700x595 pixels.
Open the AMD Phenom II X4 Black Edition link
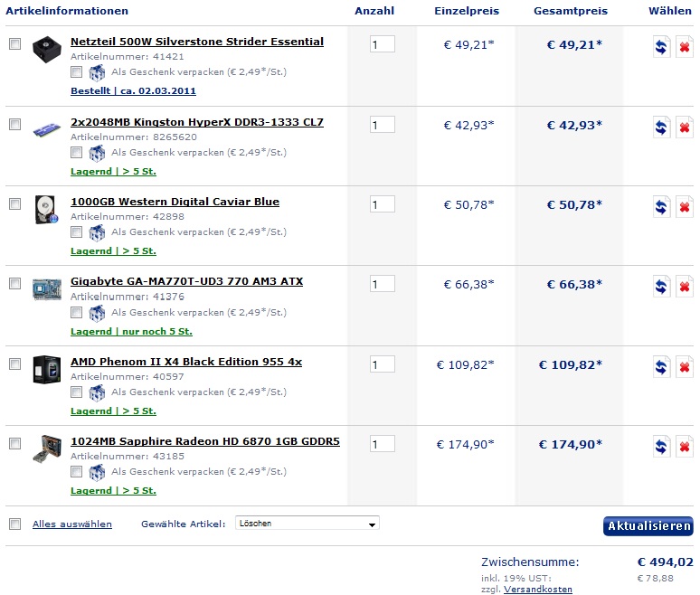(x=186, y=362)
